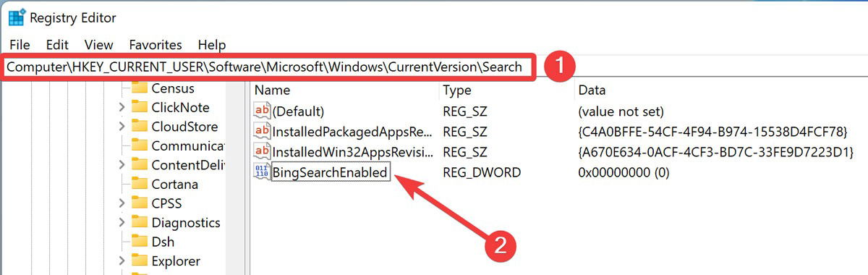
Task: Select the Dsh folder icon
Action: click(x=140, y=242)
